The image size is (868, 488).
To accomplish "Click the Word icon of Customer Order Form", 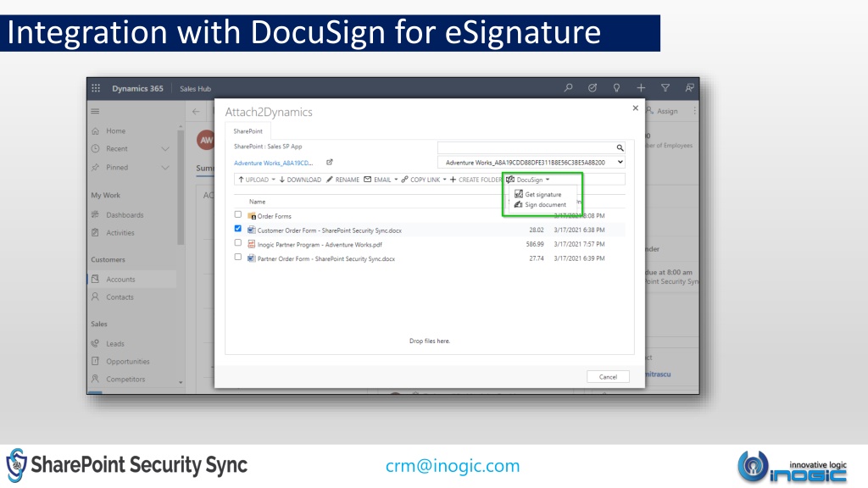I will (x=251, y=230).
